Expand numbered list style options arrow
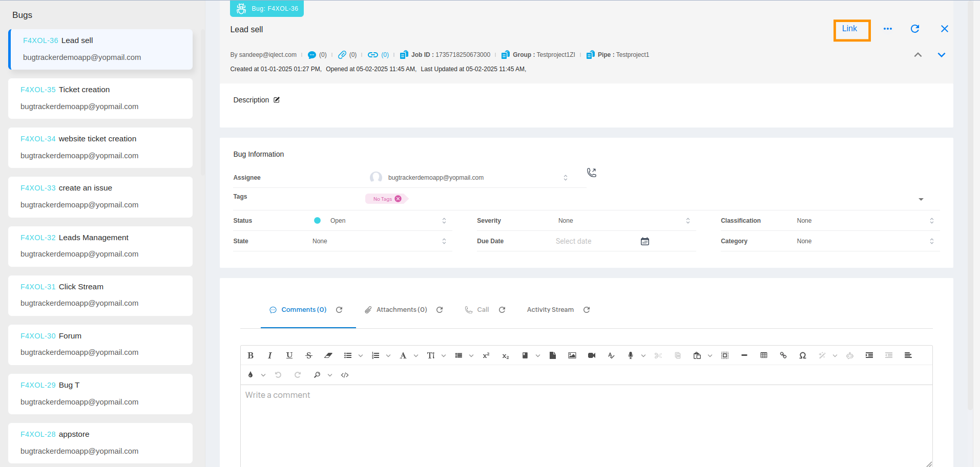 [x=388, y=355]
